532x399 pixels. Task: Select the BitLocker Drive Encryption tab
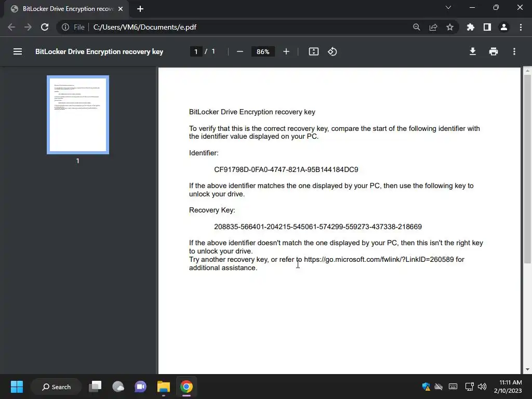pos(66,9)
